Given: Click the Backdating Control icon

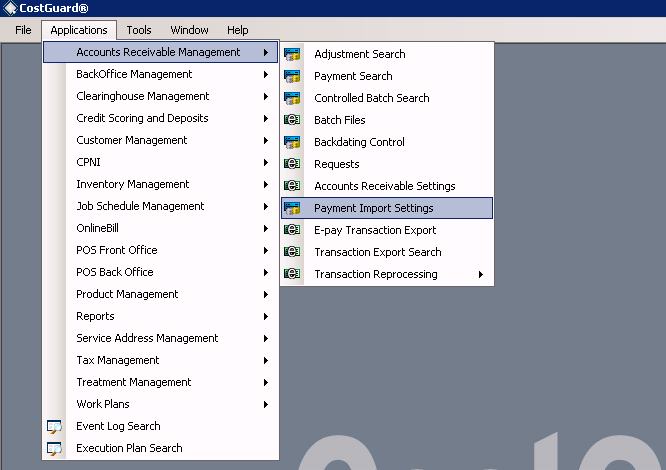Looking at the screenshot, I should [x=292, y=142].
